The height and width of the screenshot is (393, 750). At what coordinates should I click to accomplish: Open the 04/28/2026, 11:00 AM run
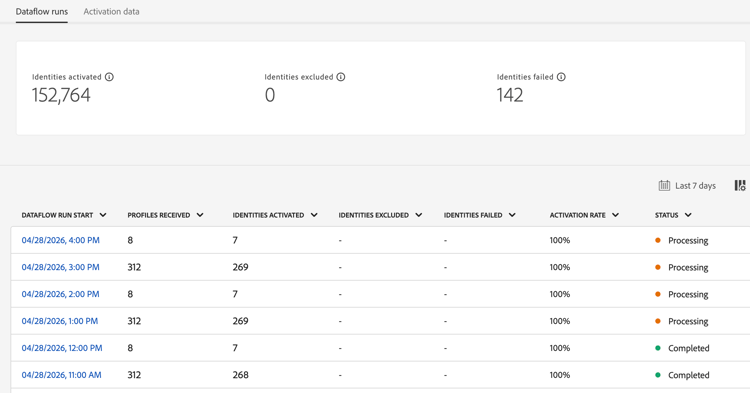point(61,375)
